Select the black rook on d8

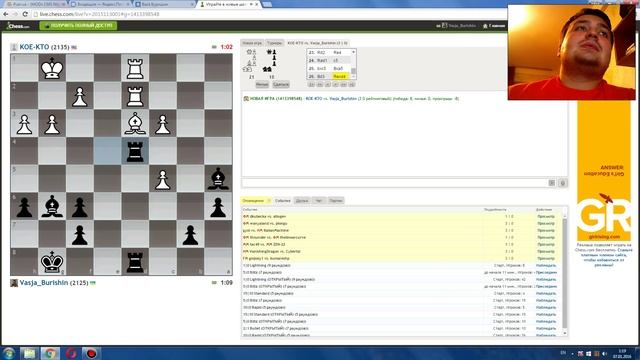[135, 262]
